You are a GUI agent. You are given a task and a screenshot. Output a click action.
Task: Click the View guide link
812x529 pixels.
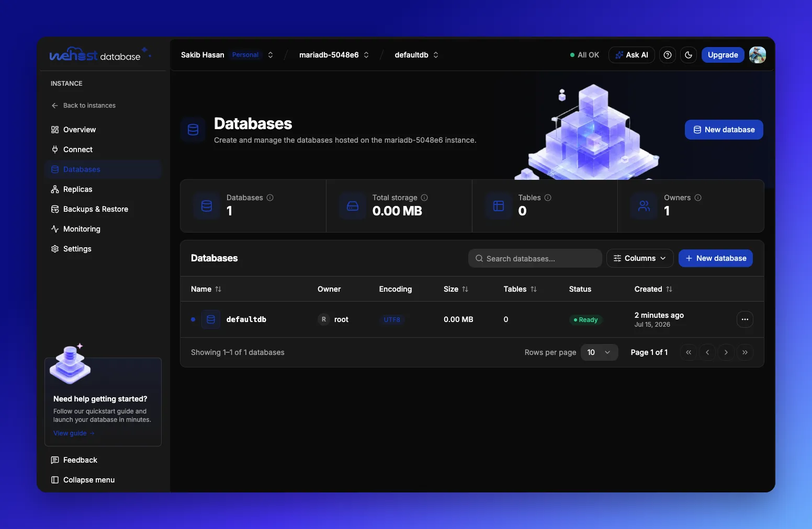click(74, 433)
